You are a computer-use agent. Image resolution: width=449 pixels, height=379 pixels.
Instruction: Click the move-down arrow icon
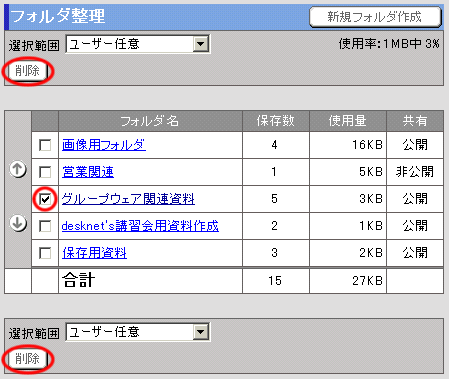18,223
